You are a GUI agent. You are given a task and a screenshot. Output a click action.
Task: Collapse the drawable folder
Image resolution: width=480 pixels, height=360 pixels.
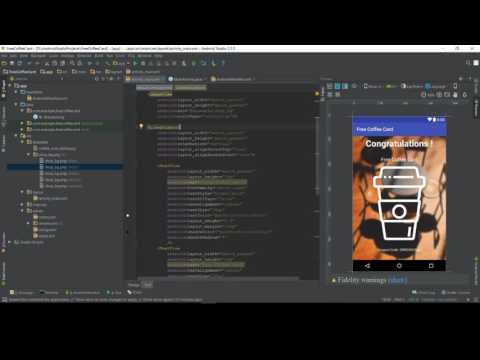[x=22, y=142]
